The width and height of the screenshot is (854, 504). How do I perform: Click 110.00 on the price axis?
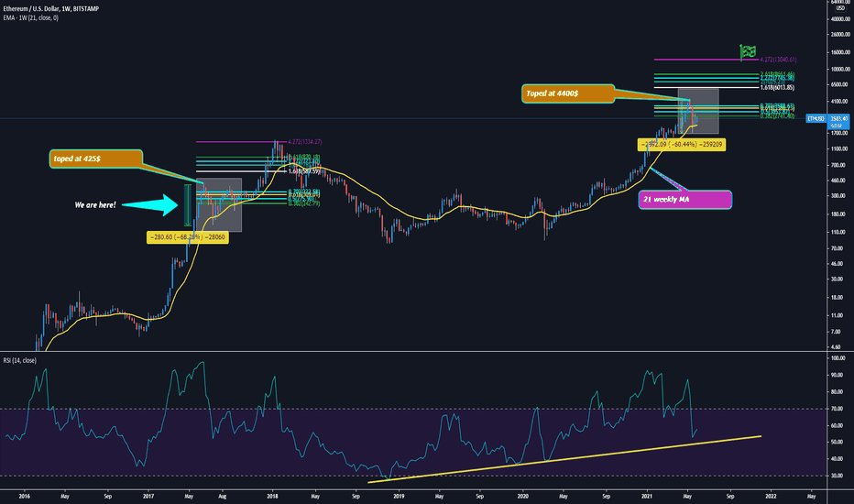tap(840, 232)
